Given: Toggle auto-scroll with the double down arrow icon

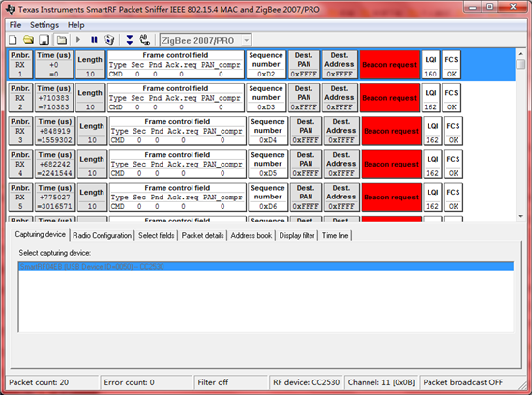Looking at the screenshot, I should click(130, 40).
